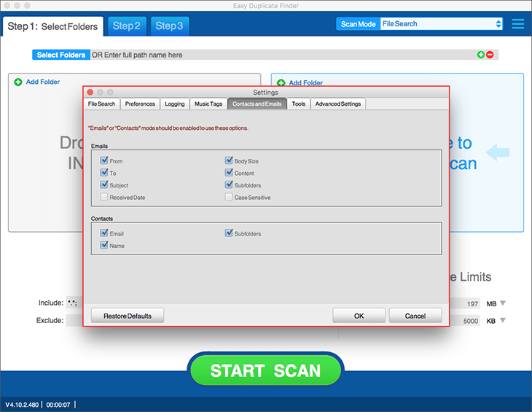
Task: Click the full path name input field
Action: (x=283, y=55)
